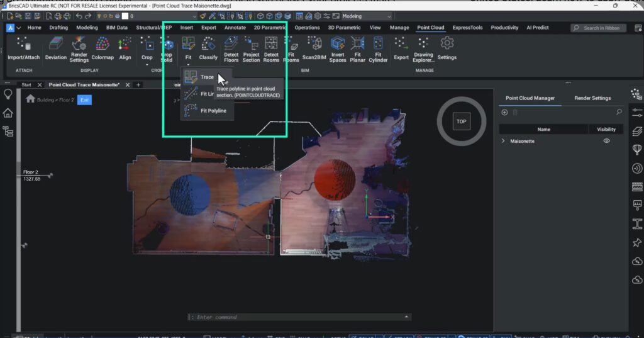The height and width of the screenshot is (338, 644).
Task: Open the Modeling workspace dropdown
Action: [x=367, y=16]
